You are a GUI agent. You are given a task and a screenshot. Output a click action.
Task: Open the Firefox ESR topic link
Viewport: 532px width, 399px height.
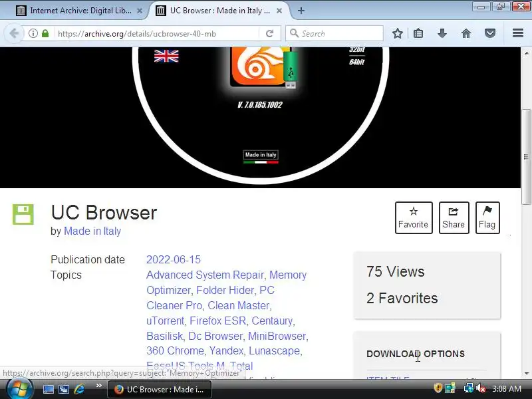(x=217, y=321)
